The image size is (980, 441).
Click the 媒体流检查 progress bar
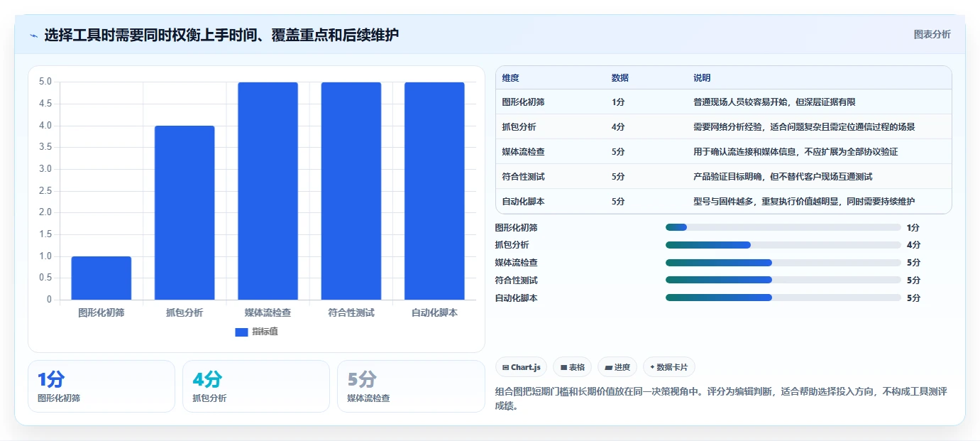pyautogui.click(x=783, y=263)
